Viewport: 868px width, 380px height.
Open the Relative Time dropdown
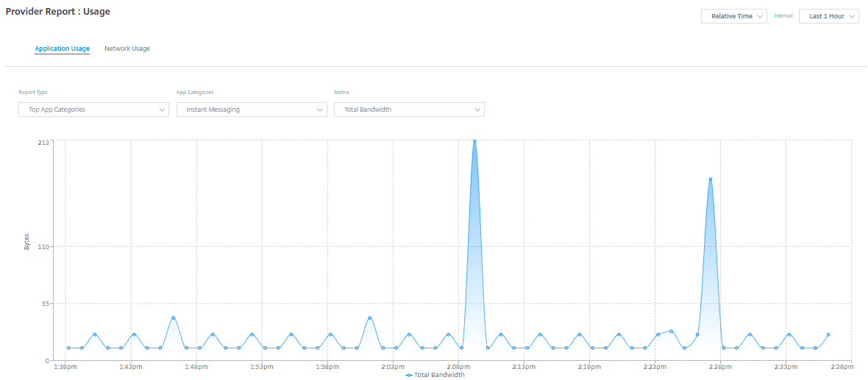733,16
